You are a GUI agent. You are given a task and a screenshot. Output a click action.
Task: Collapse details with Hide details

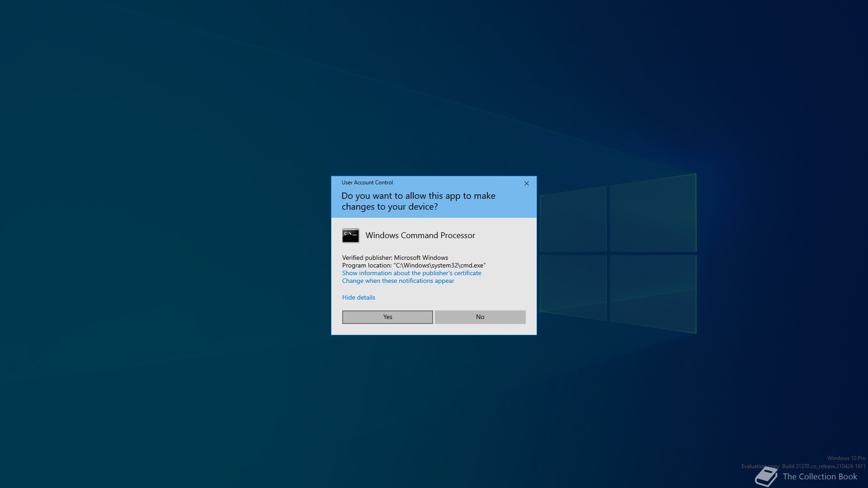click(x=359, y=297)
